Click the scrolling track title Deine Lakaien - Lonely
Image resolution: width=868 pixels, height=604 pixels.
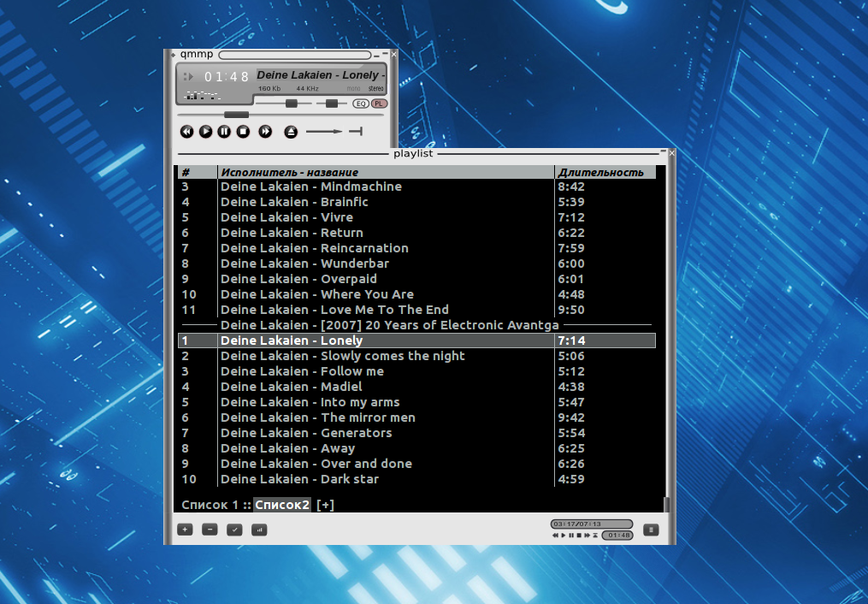321,75
